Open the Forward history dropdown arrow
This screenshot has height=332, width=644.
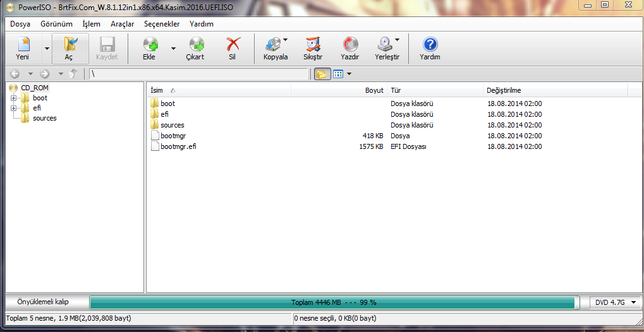coord(61,74)
